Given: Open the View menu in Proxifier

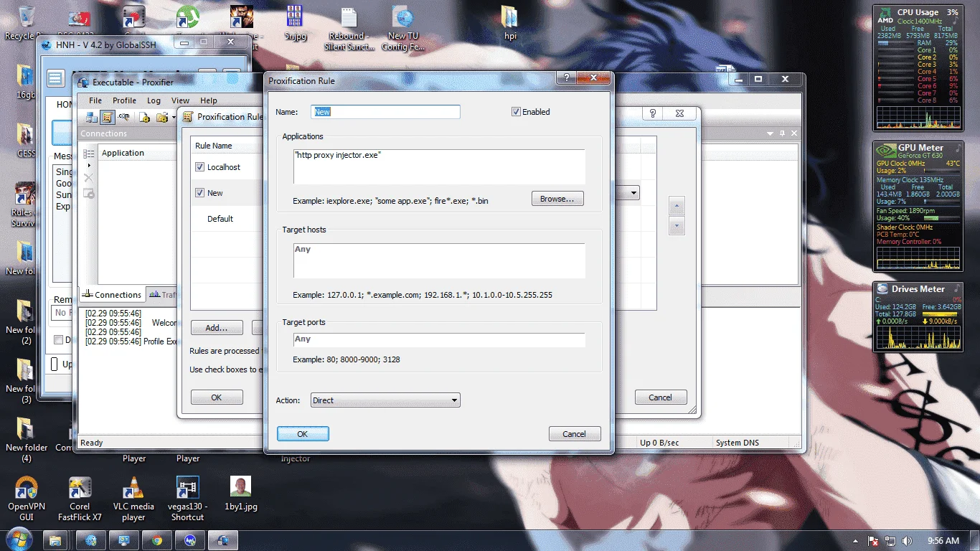Looking at the screenshot, I should (x=180, y=100).
